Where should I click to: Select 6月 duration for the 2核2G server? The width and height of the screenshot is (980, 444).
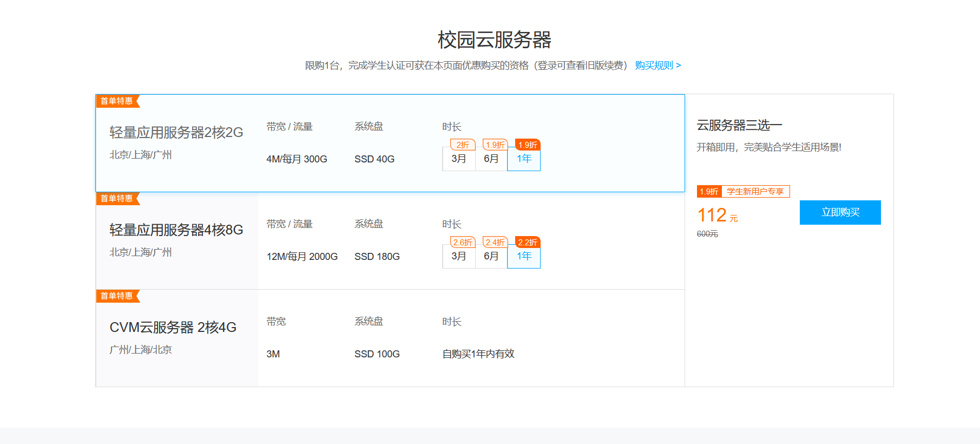point(491,159)
